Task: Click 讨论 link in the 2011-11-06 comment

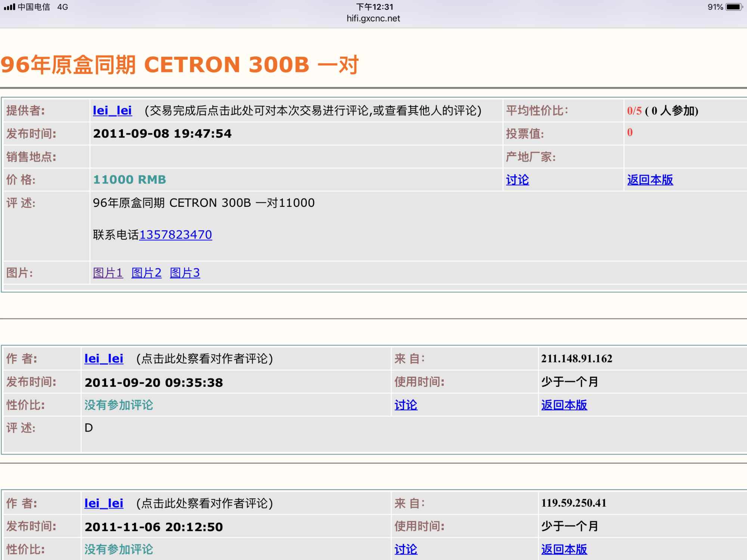Action: click(406, 549)
